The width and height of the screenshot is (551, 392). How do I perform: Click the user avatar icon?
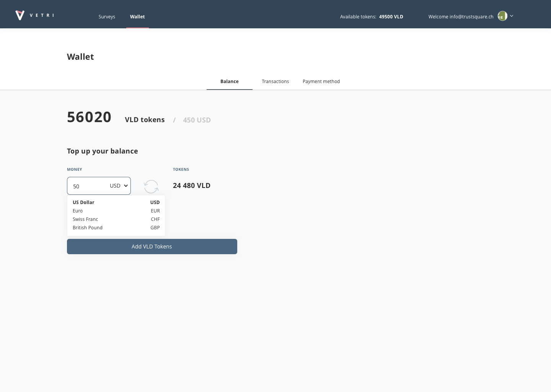(502, 16)
